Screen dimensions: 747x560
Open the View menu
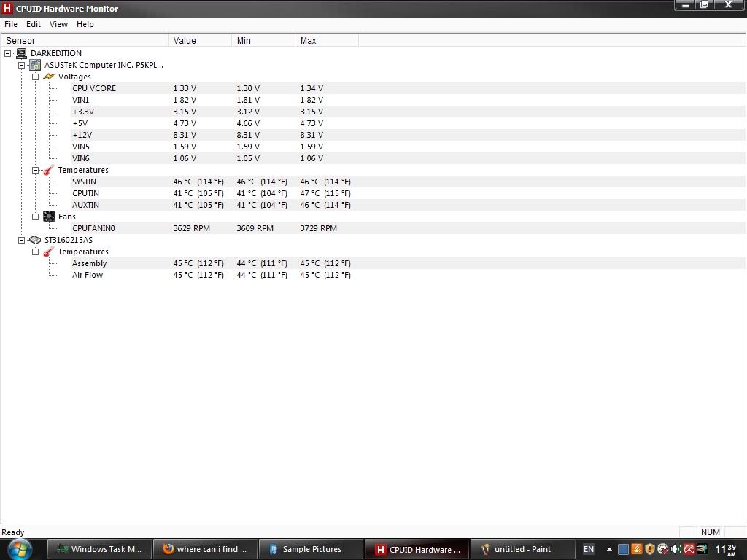(58, 24)
